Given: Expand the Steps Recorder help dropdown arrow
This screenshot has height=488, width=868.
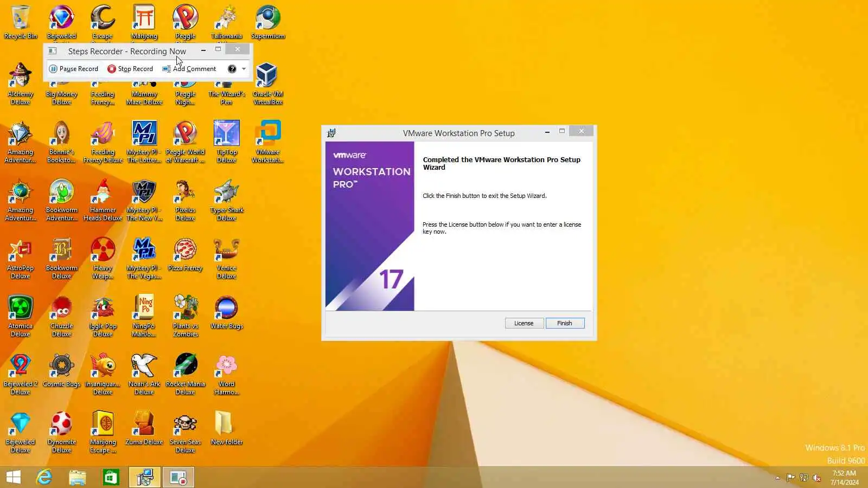Looking at the screenshot, I should [x=244, y=69].
